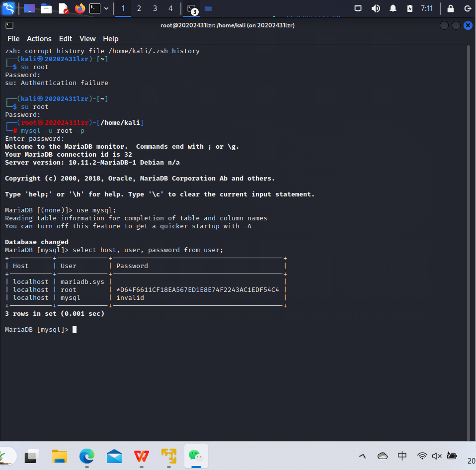Click the Windows battery tray icon
Image resolution: width=476 pixels, height=470 pixels.
(x=452, y=456)
